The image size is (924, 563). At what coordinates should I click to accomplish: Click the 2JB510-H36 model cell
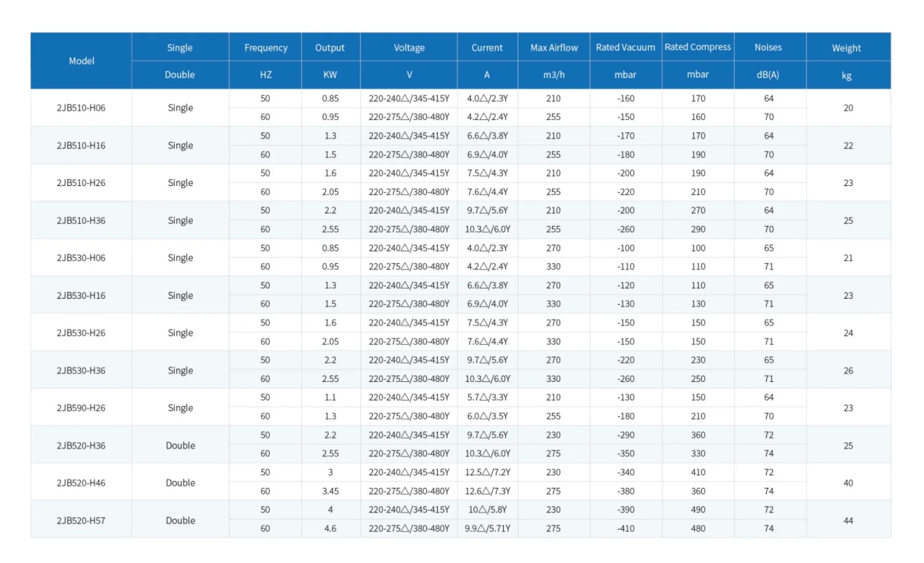[x=81, y=221]
